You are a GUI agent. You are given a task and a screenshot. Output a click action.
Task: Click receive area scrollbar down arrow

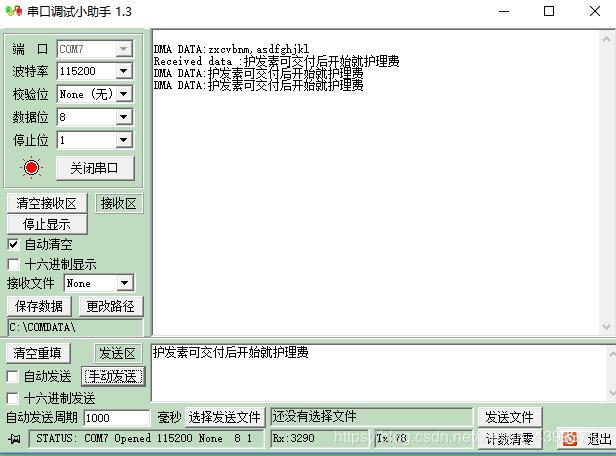point(606,326)
